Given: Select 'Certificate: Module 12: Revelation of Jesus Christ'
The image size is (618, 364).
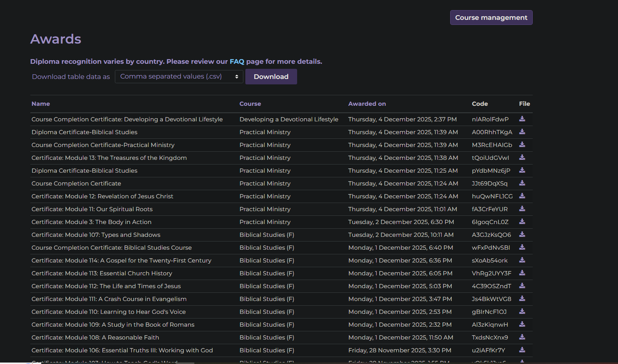Looking at the screenshot, I should pos(102,196).
